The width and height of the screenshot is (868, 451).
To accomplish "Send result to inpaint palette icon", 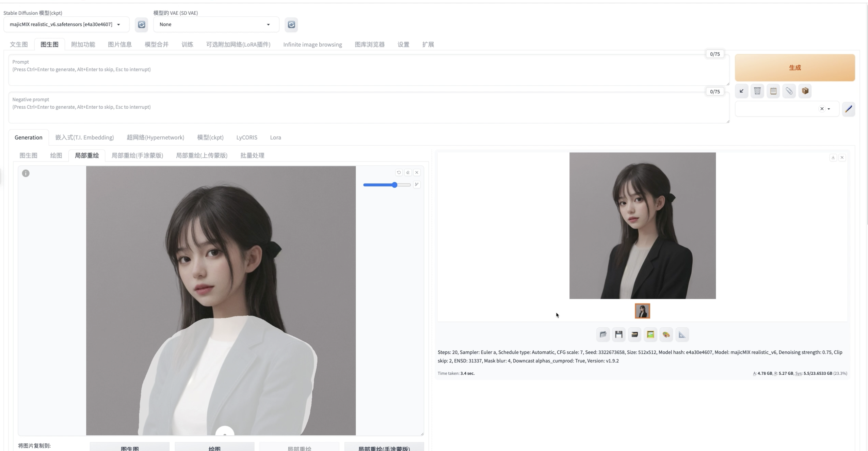I will tap(666, 335).
